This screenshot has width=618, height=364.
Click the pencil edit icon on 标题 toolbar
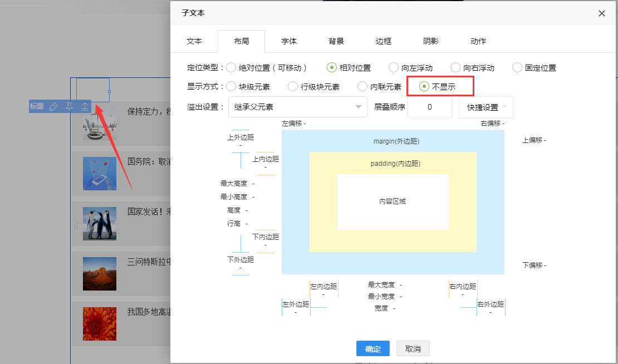53,107
